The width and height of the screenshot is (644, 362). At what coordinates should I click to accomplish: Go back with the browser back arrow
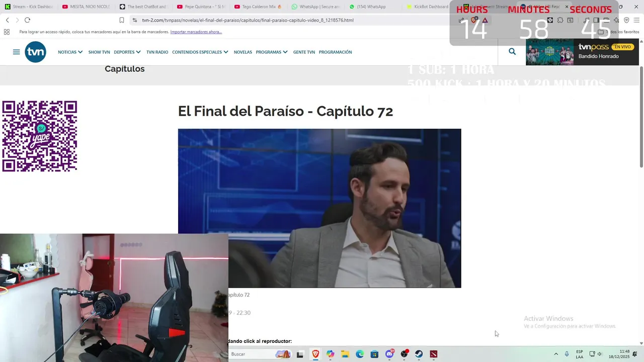click(7, 20)
